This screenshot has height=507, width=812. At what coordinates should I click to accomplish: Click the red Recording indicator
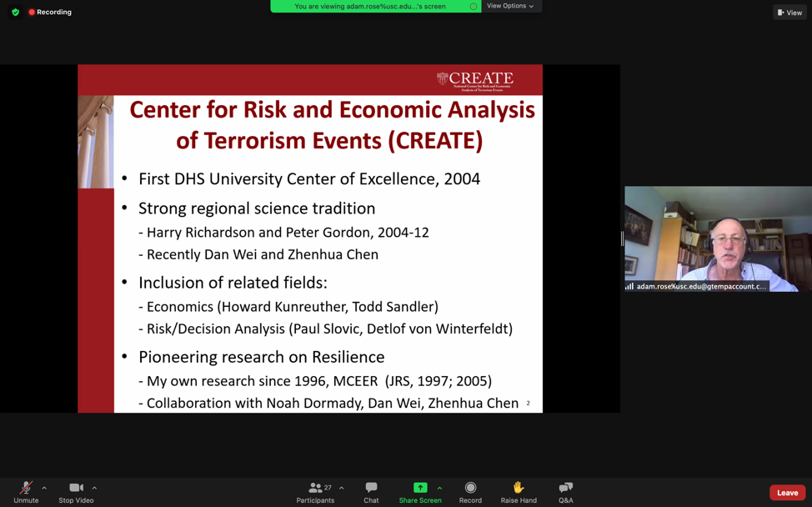click(50, 12)
